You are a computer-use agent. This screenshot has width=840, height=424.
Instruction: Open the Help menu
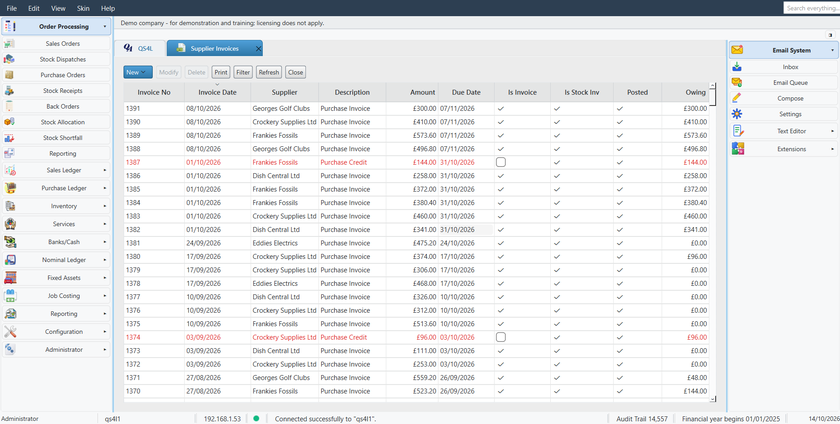tap(108, 9)
